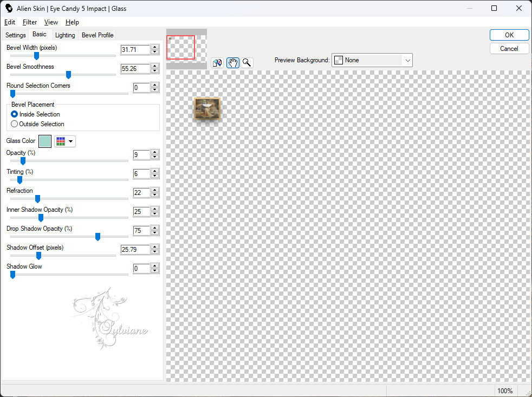Image resolution: width=532 pixels, height=397 pixels.
Task: Increase Refraction with the up stepper arrow
Action: click(x=155, y=190)
